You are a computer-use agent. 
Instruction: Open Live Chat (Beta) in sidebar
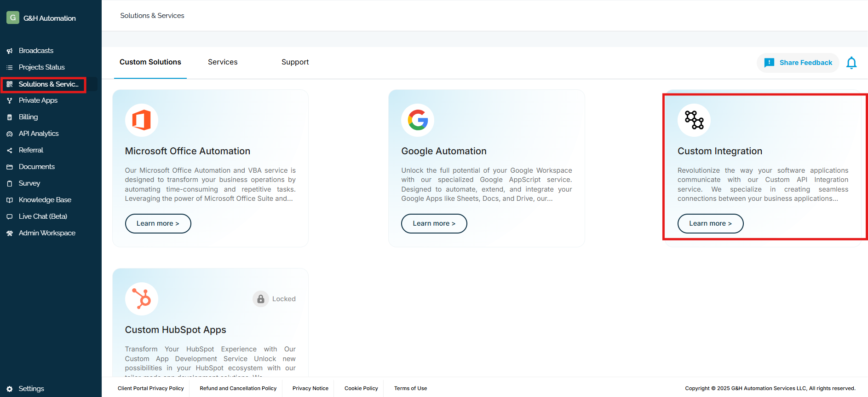click(43, 216)
